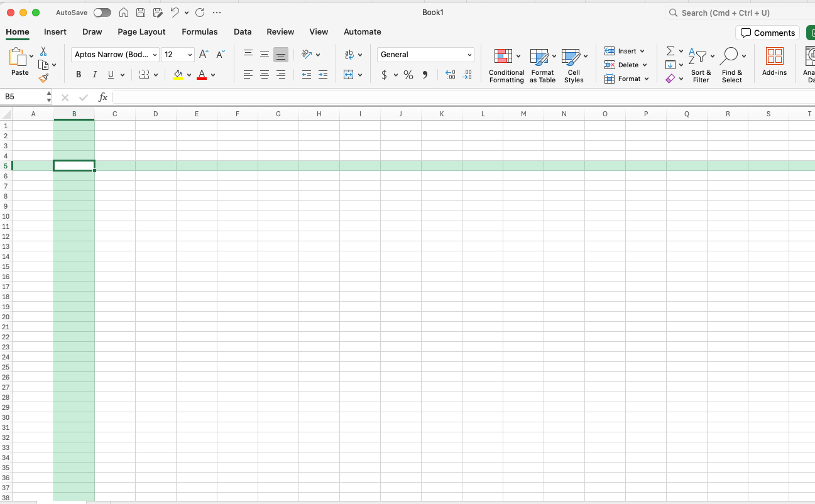Toggle the AutoSave switch
Image resolution: width=815 pixels, height=504 pixels.
coord(102,13)
